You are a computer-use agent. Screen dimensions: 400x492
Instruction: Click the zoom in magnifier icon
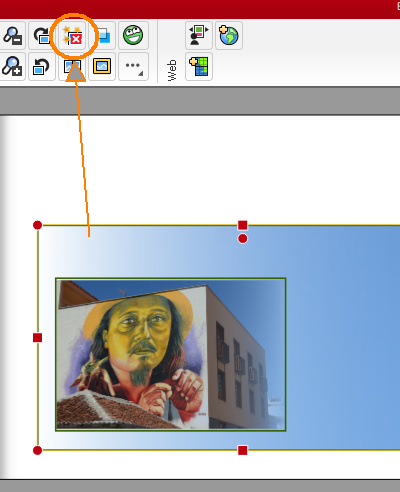[12, 66]
